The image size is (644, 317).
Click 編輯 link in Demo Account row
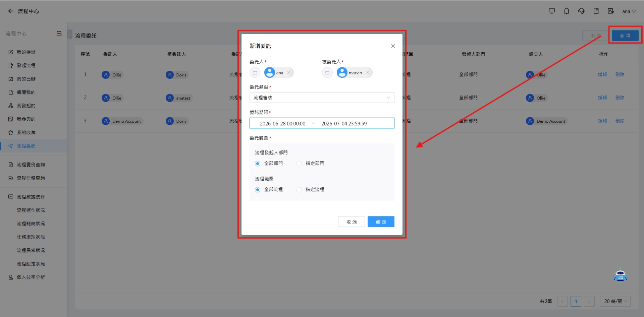602,121
